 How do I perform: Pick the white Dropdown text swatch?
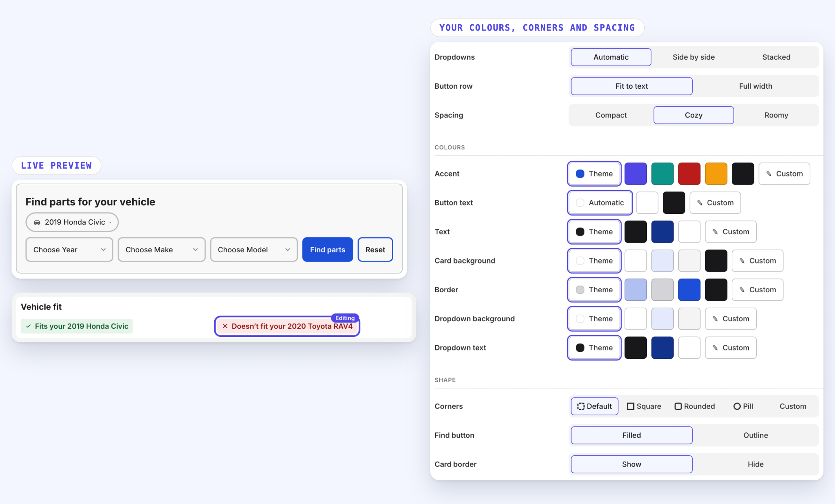689,348
